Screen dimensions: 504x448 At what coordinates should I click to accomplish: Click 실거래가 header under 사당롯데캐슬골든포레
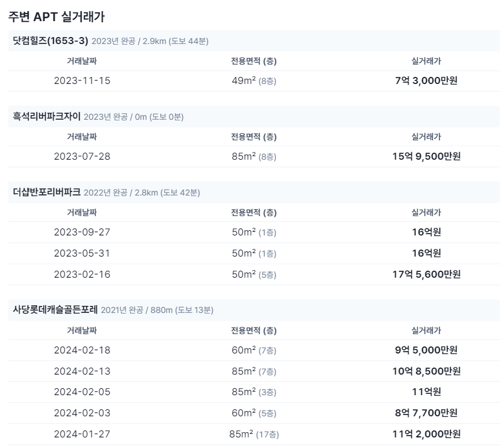pyautogui.click(x=426, y=331)
